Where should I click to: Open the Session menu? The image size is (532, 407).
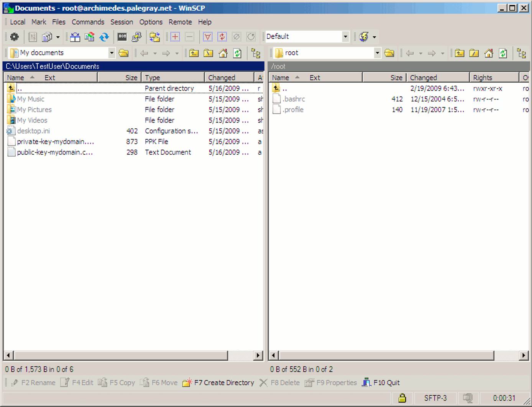coord(122,22)
